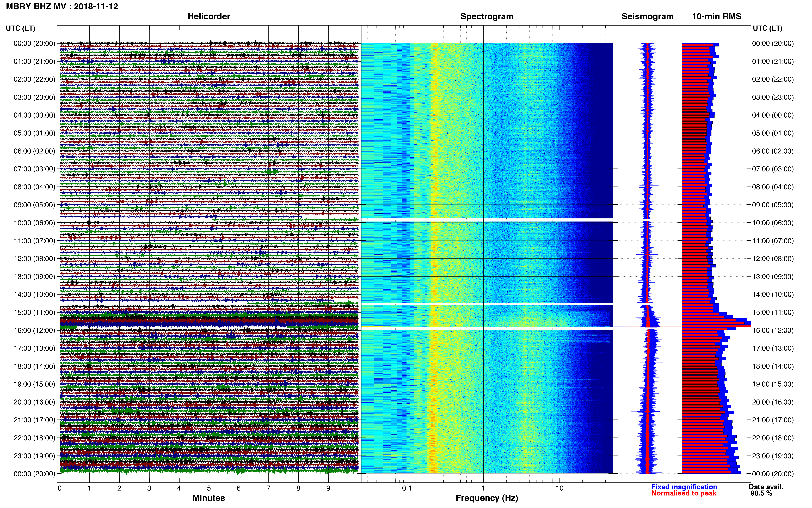This screenshot has height=508, width=812.
Task: Click the largest 10-min RMS bar before 16:00
Action: [x=716, y=326]
